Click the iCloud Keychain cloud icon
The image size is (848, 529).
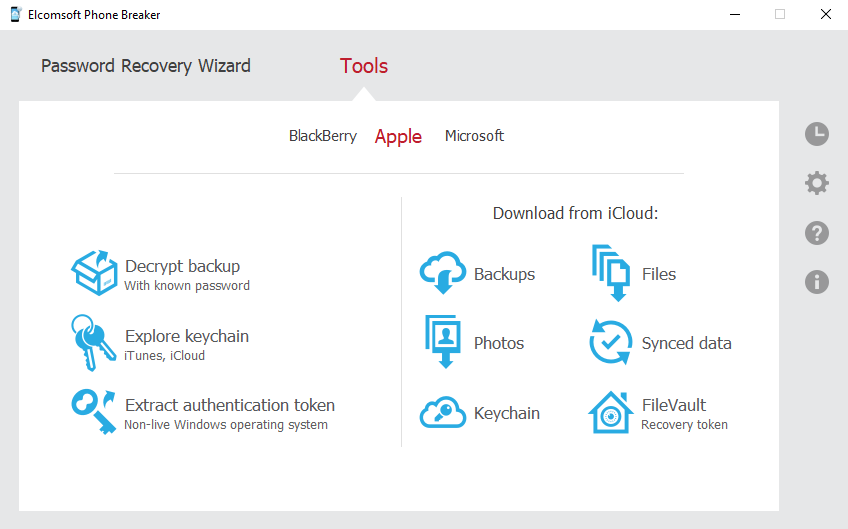tap(442, 413)
